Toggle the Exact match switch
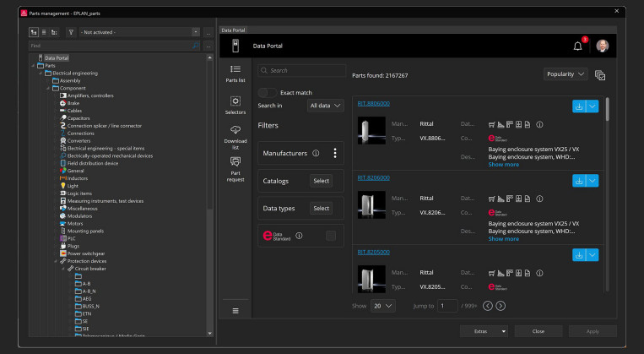Screen dimensions: 644x354 click(x=268, y=91)
